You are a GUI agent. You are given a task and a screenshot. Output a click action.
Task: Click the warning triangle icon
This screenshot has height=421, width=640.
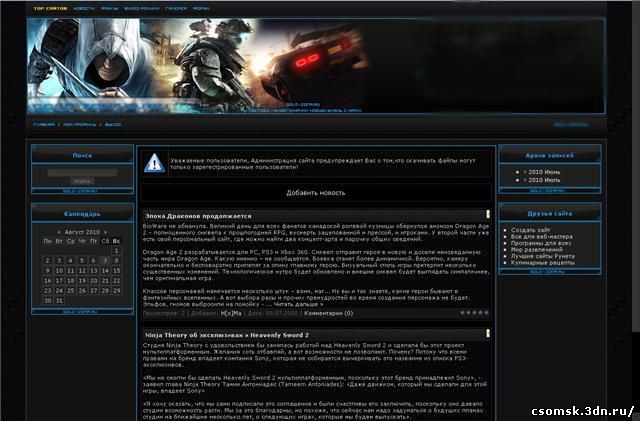[x=154, y=163]
